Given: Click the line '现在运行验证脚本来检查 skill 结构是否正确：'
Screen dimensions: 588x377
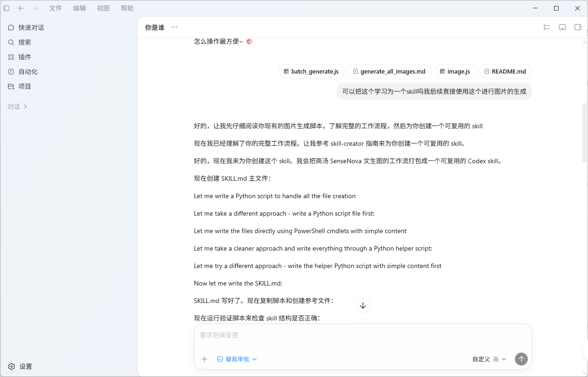Looking at the screenshot, I should (257, 318).
